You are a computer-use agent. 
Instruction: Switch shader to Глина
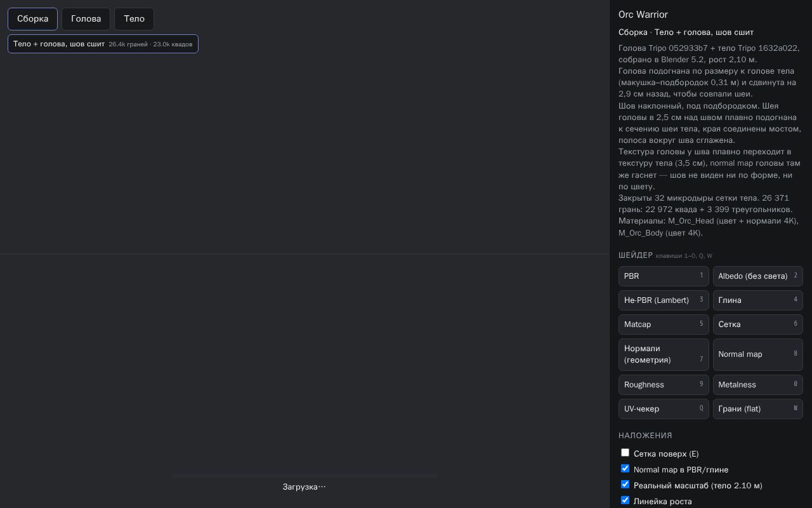click(758, 300)
